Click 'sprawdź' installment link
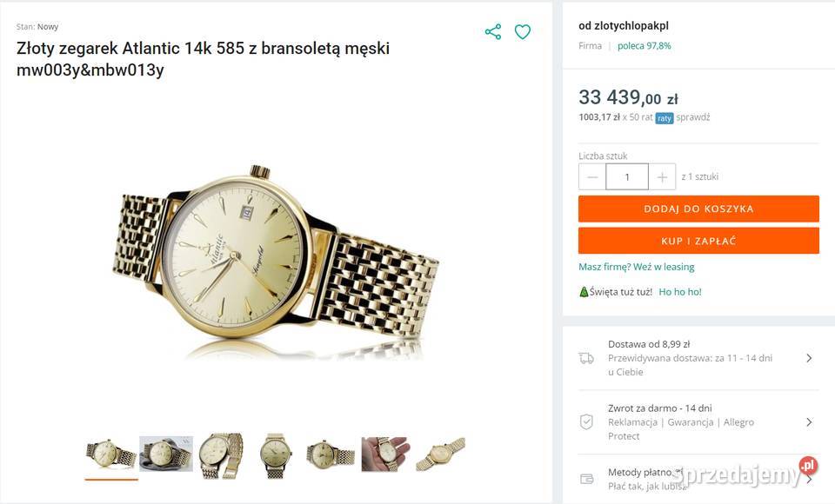 pyautogui.click(x=694, y=117)
